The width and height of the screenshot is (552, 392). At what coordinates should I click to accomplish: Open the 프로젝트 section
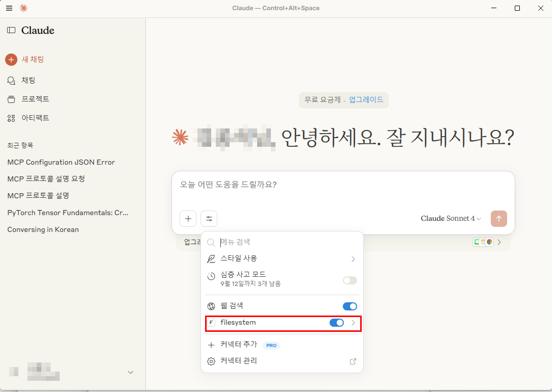(35, 99)
